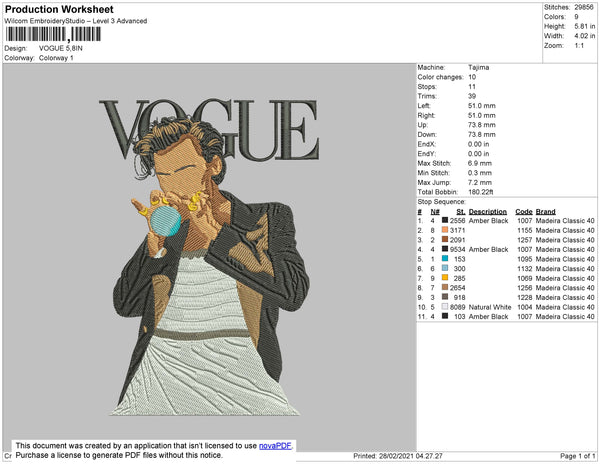Image resolution: width=600 pixels, height=464 pixels.
Task: Click thread code "1095"
Action: coord(525,259)
